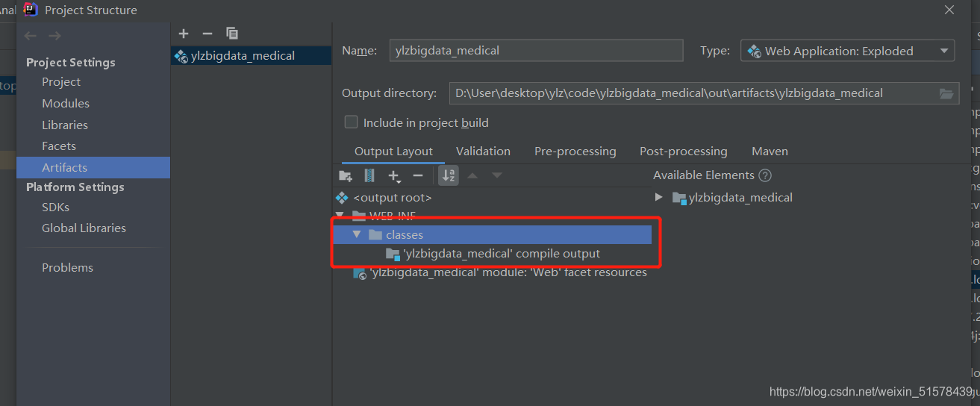Enable the Include in project build checkbox

coord(351,122)
